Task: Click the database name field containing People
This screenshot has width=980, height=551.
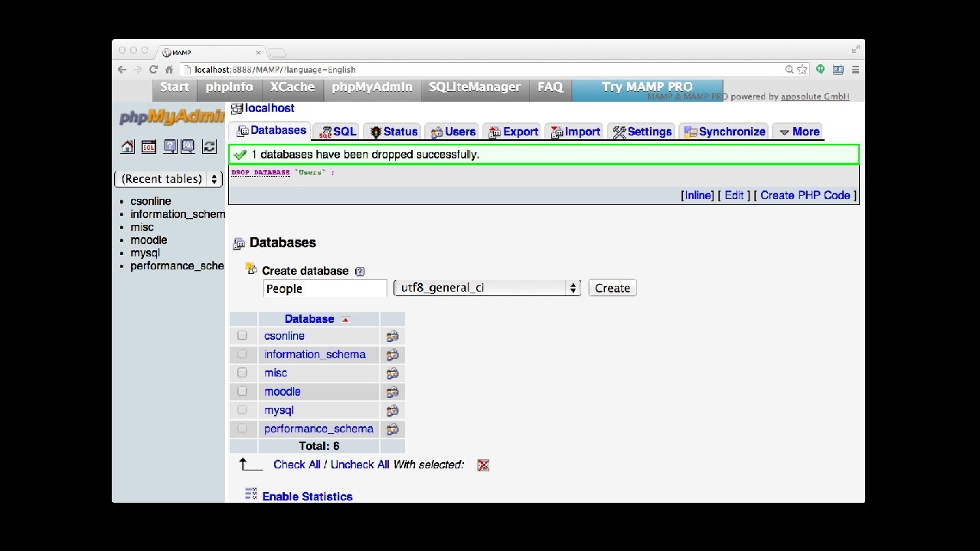Action: click(x=325, y=289)
